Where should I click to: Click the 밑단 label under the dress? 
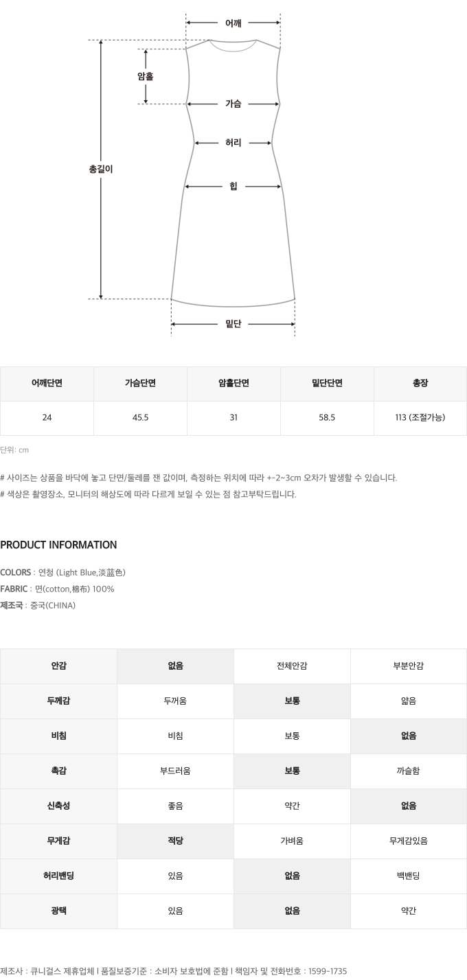click(x=233, y=324)
